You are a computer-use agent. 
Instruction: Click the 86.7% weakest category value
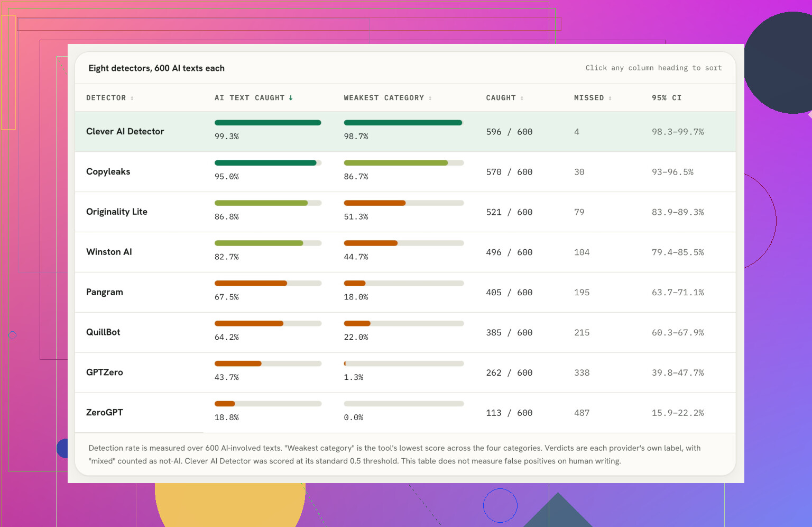tap(356, 177)
